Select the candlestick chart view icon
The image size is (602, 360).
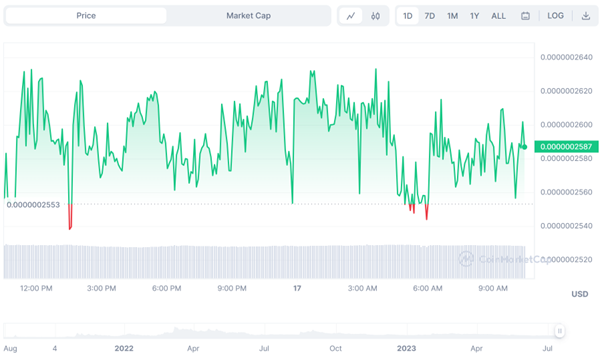click(x=375, y=16)
